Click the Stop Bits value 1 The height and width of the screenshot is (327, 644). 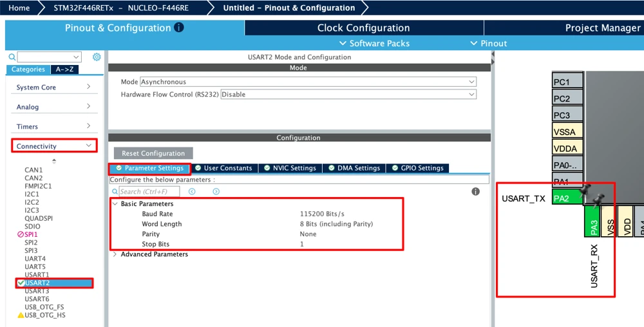tap(302, 244)
